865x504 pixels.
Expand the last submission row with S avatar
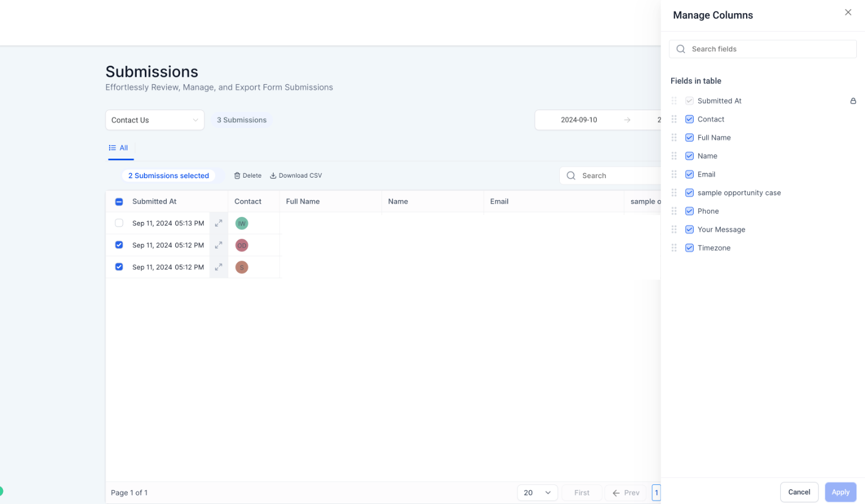[219, 267]
